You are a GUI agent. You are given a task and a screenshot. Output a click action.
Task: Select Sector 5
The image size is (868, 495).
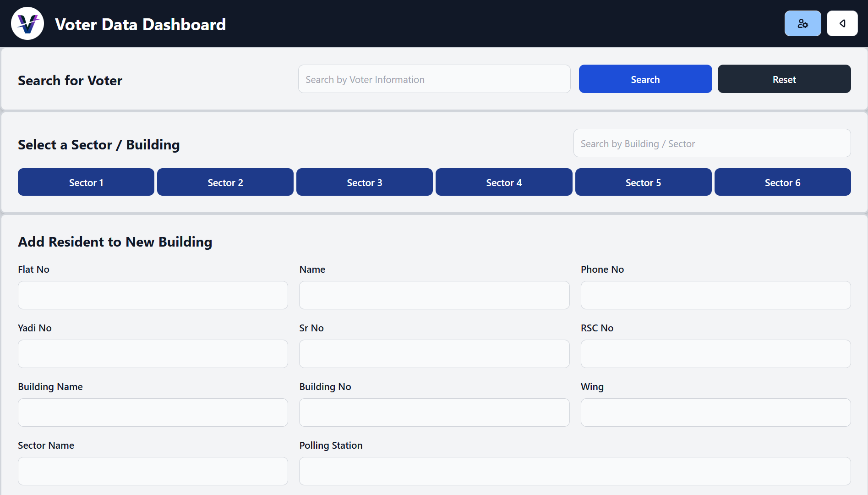[643, 182]
